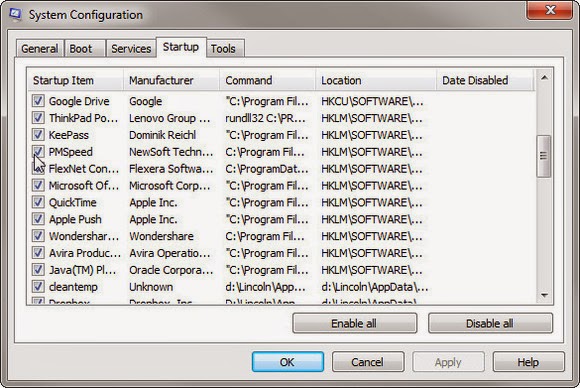
Task: Click the d:\Lincoln\AppData\... location cell
Action: [x=375, y=287]
